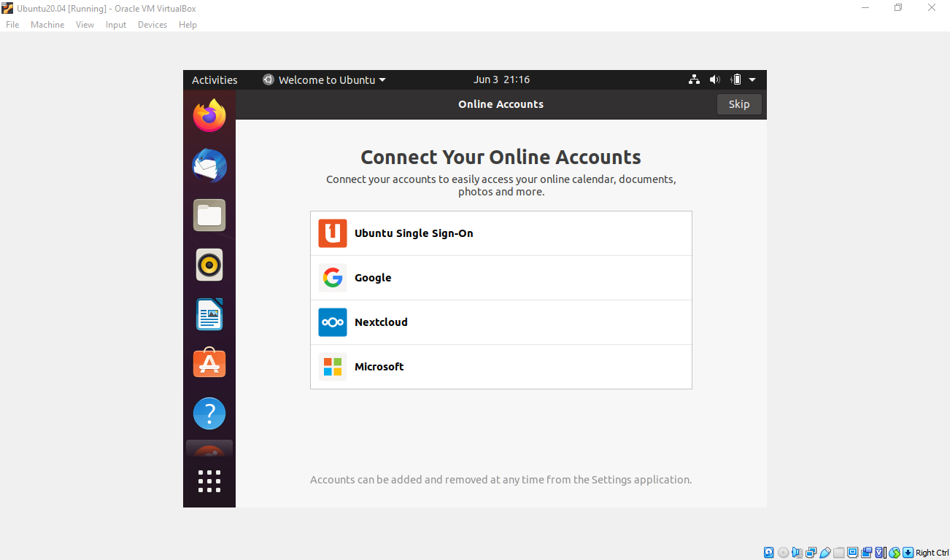Click VirtualBox hard disk activity status icon
This screenshot has height=560, width=950.
769,553
